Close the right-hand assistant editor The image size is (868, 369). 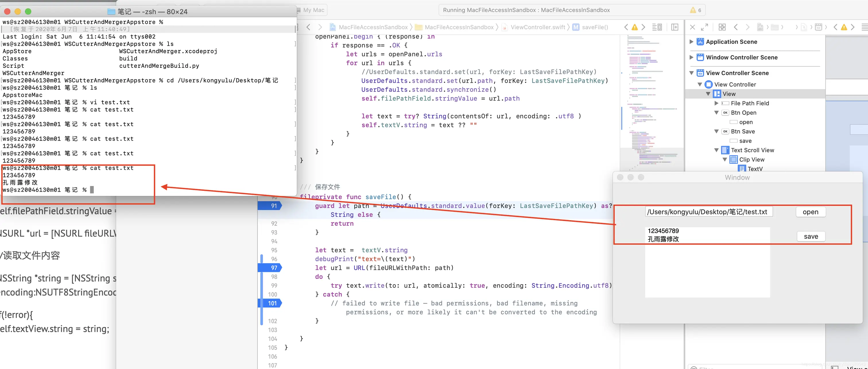[x=692, y=27]
